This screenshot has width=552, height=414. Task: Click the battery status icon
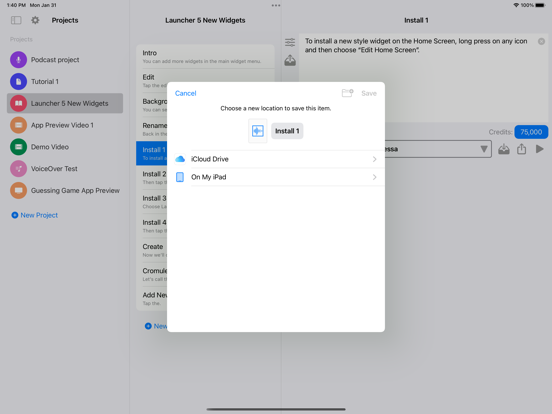point(540,5)
